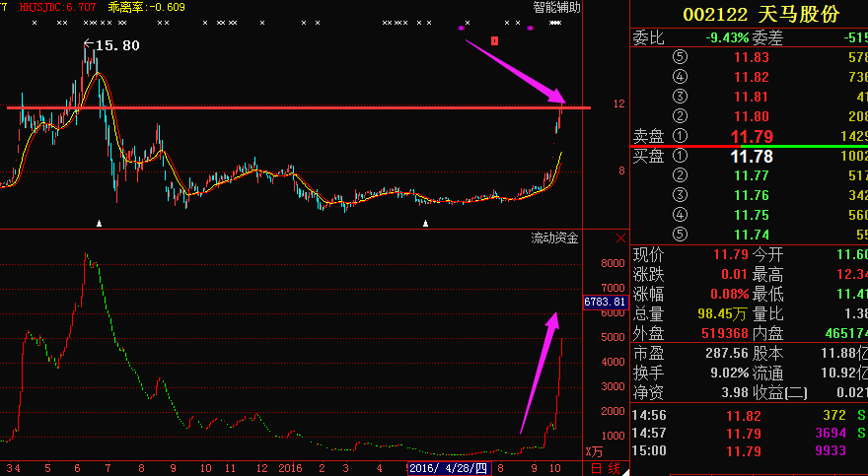Click the 2016/4/28 date marker on axis
Image resolution: width=868 pixels, height=476 pixels.
(x=449, y=467)
